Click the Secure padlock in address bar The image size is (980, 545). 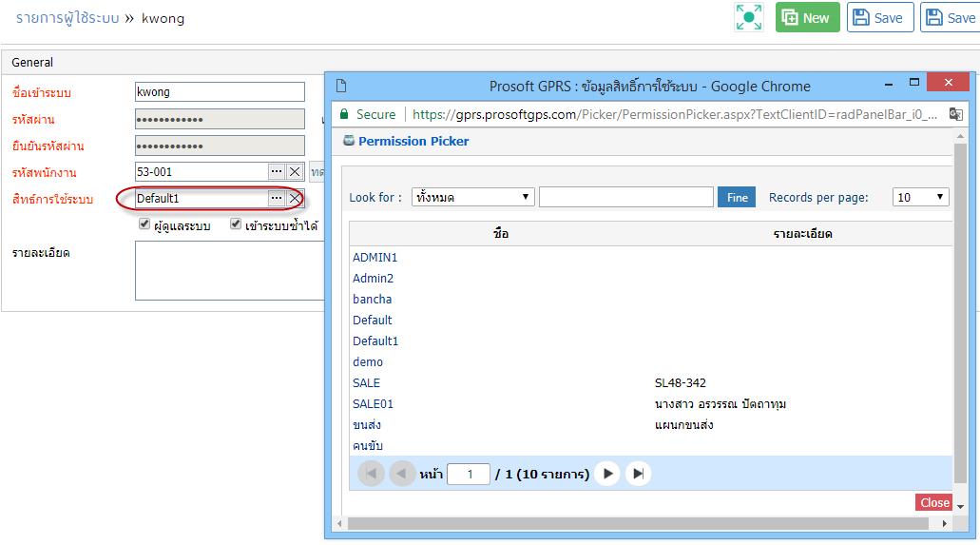pos(344,114)
